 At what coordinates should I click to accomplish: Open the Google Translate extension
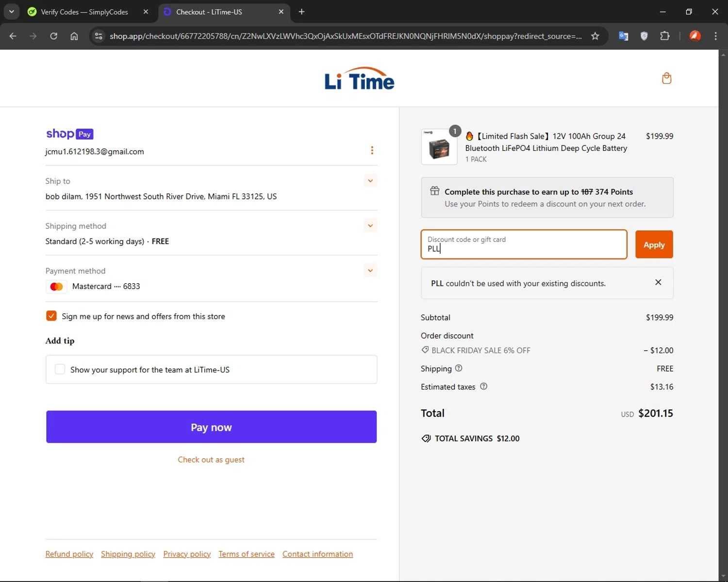[624, 36]
